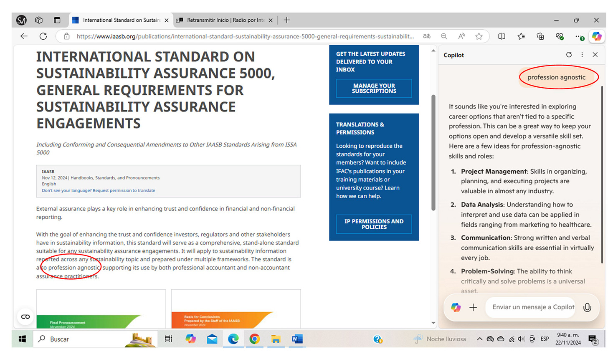Open File Explorer from the taskbar
Image resolution: width=608 pixels, height=364 pixels.
coord(276,339)
